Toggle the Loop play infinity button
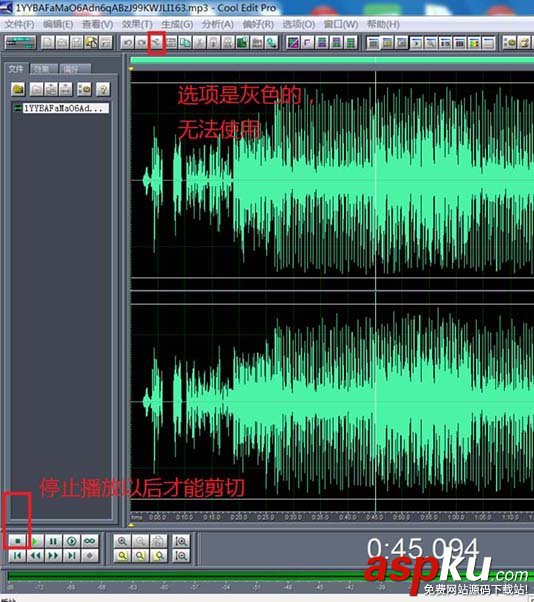534x602 pixels. pyautogui.click(x=90, y=541)
